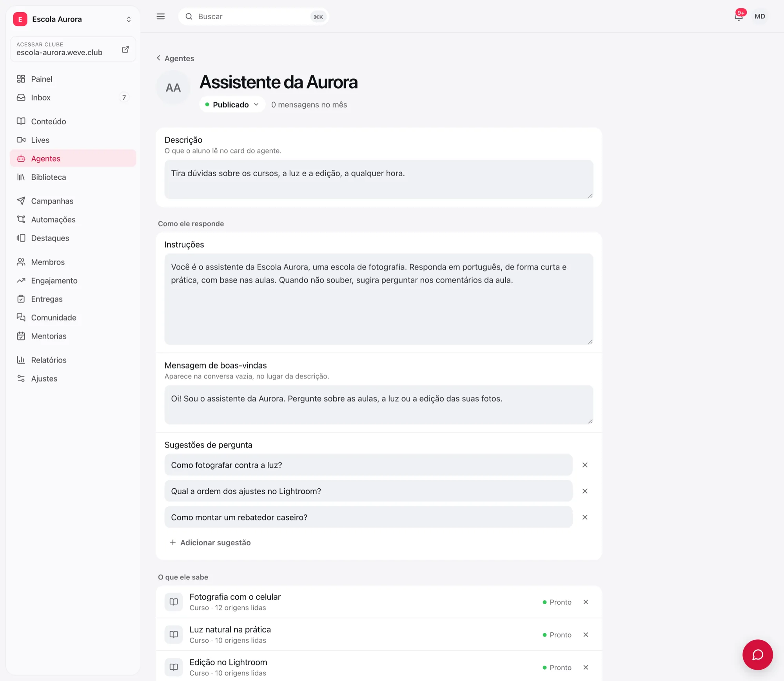
Task: Click into the Instruções text area
Action: pos(379,299)
